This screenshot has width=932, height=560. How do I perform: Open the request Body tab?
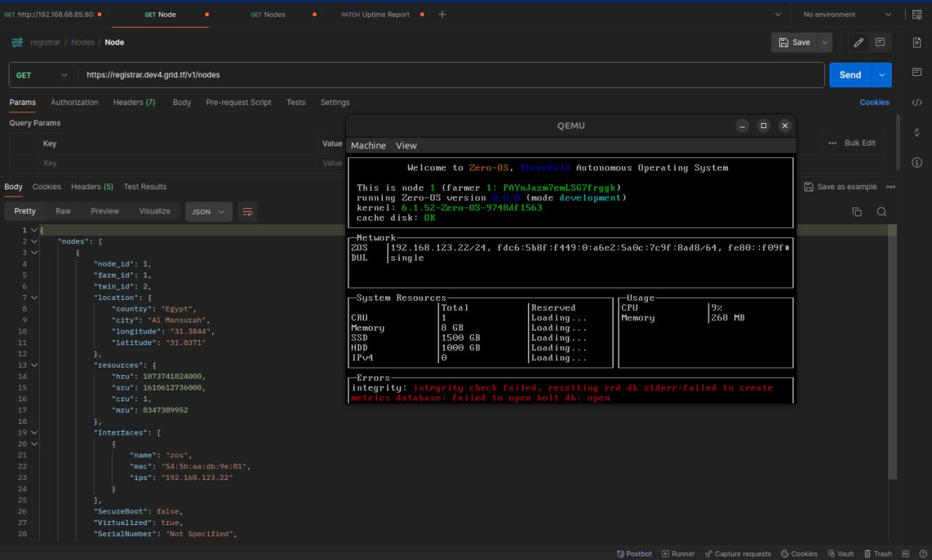pyautogui.click(x=182, y=103)
